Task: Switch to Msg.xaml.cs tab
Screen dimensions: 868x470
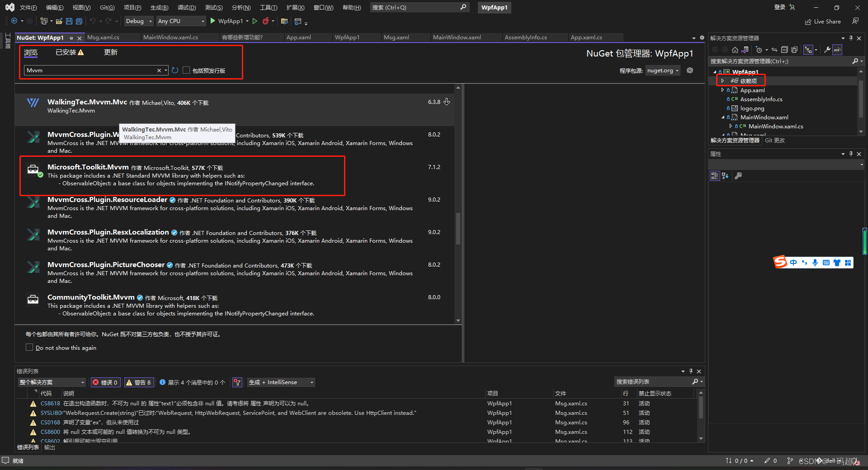Action: click(x=104, y=38)
